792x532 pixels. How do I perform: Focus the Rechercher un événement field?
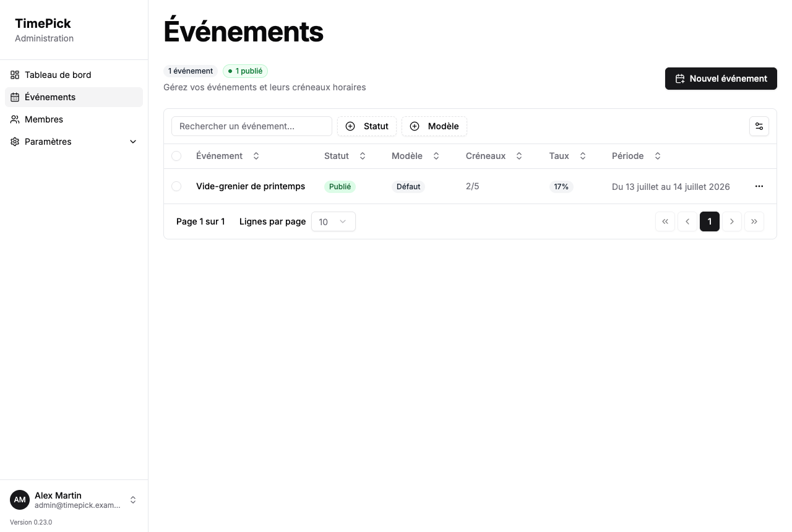click(x=252, y=126)
